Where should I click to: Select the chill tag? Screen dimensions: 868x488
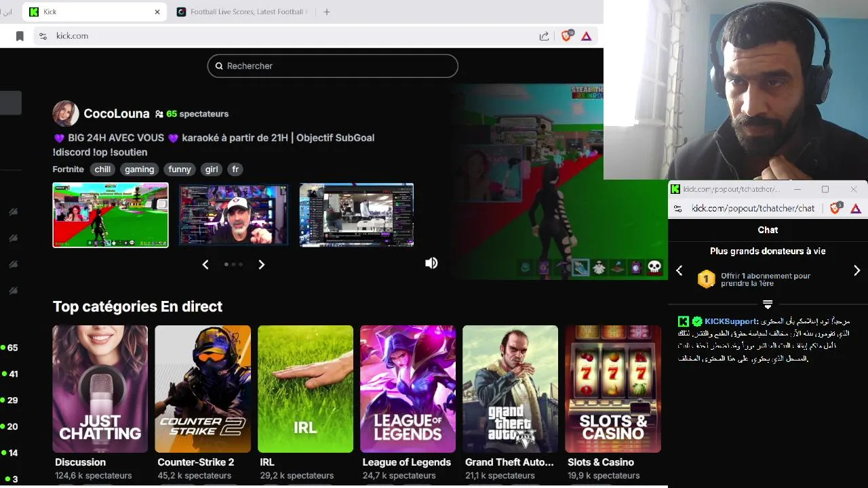pos(102,169)
